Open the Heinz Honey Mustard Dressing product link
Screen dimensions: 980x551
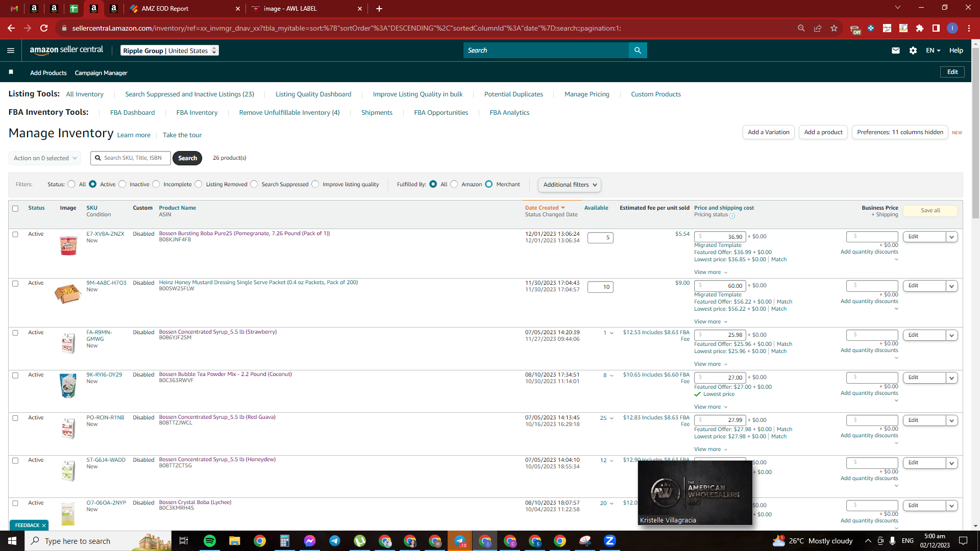click(x=258, y=283)
